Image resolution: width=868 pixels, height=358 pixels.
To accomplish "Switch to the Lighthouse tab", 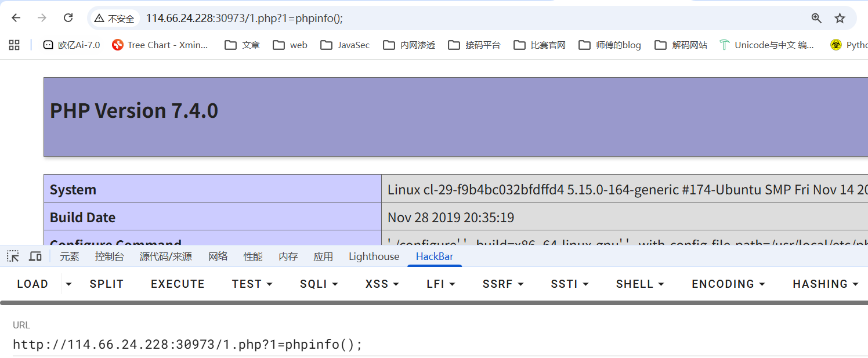I will 374,256.
